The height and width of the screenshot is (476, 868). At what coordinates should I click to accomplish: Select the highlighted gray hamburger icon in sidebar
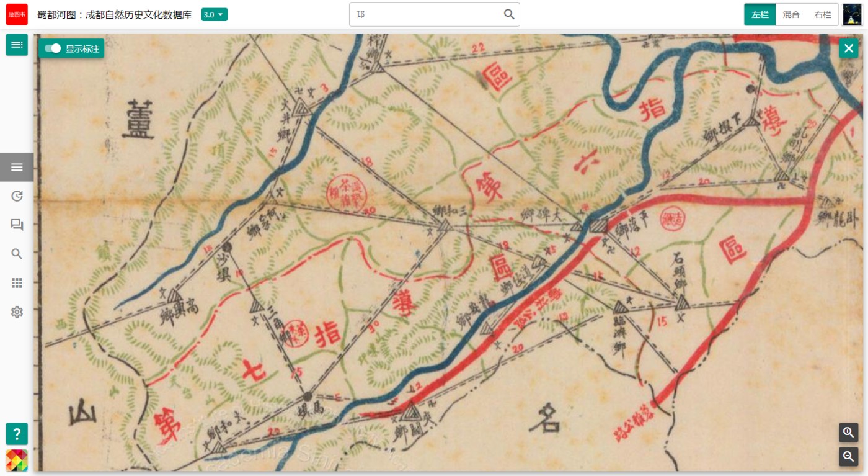click(x=17, y=167)
